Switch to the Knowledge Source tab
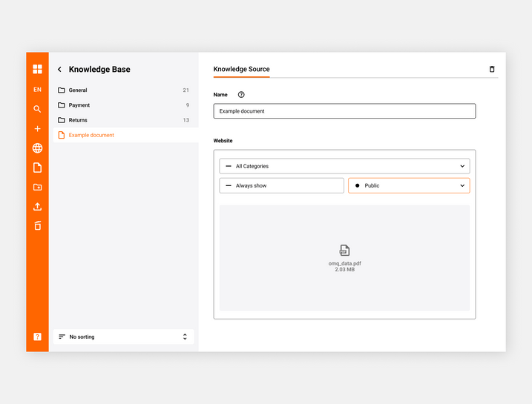The width and height of the screenshot is (532, 404). 242,69
